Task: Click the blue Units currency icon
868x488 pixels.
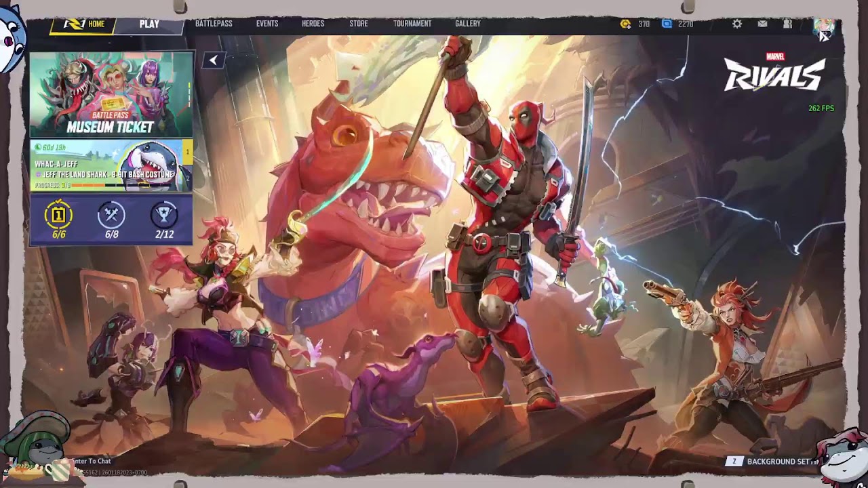Action: click(667, 24)
